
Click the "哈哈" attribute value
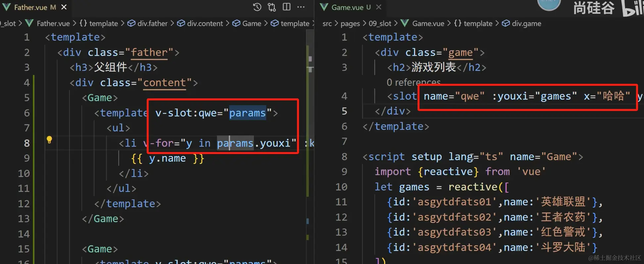coord(614,96)
